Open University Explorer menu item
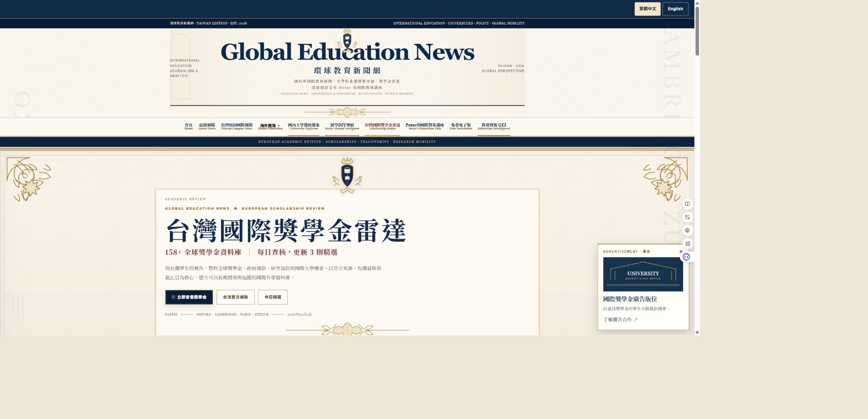868x419 pixels. [304, 127]
